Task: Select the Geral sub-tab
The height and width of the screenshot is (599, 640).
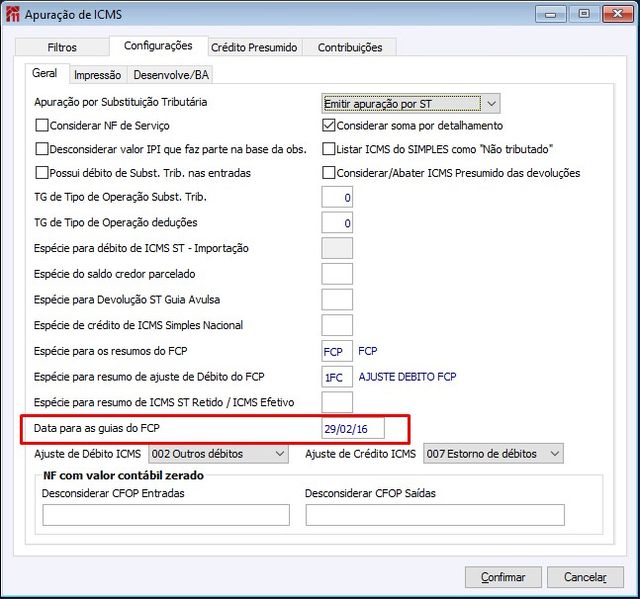Action: tap(45, 73)
